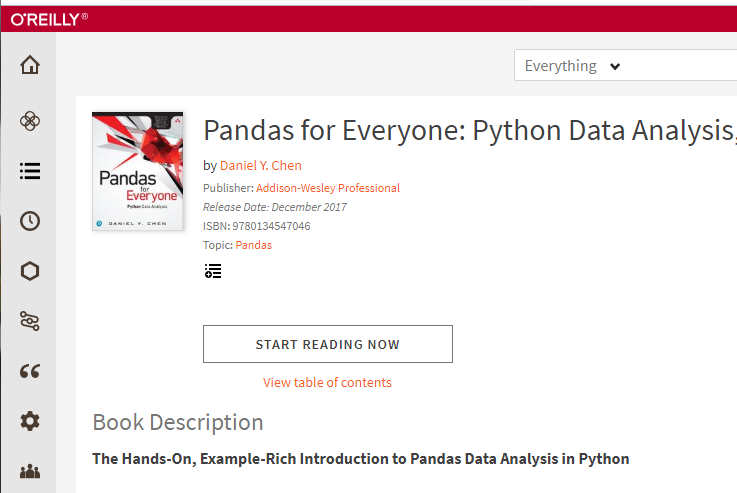This screenshot has width=737, height=493.
Task: Add book to playlist icon under Topic
Action: click(x=213, y=271)
